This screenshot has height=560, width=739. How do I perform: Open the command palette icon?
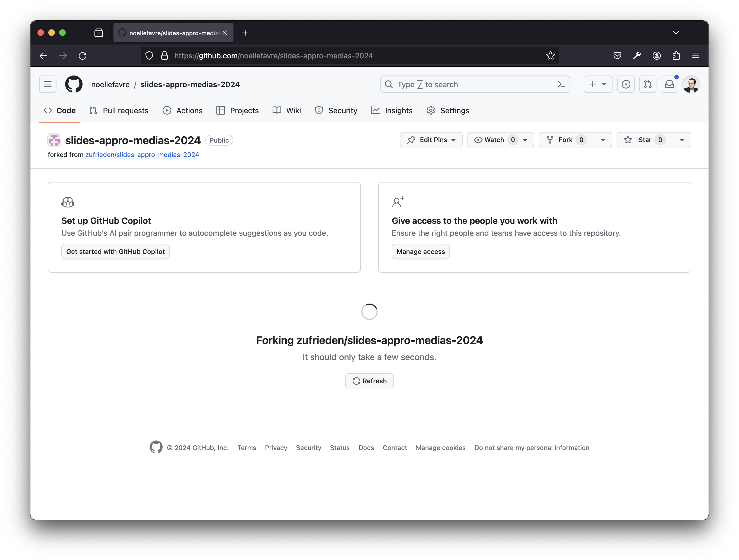pyautogui.click(x=561, y=84)
